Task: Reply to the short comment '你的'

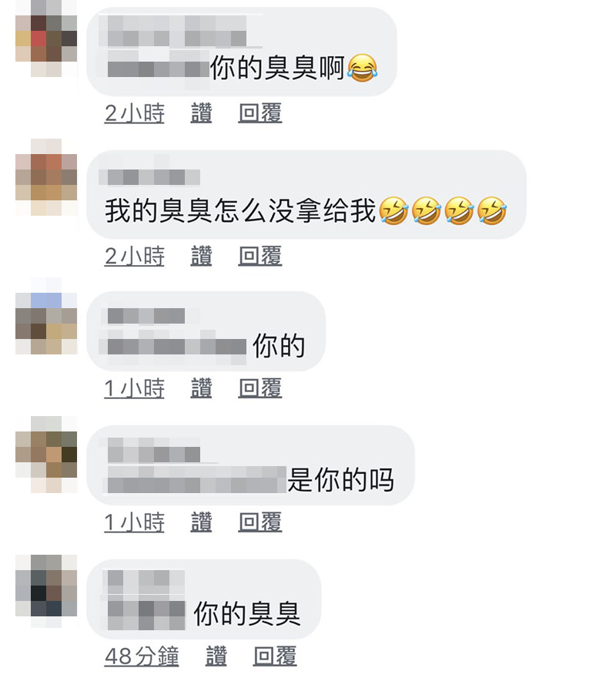Action: click(x=259, y=388)
